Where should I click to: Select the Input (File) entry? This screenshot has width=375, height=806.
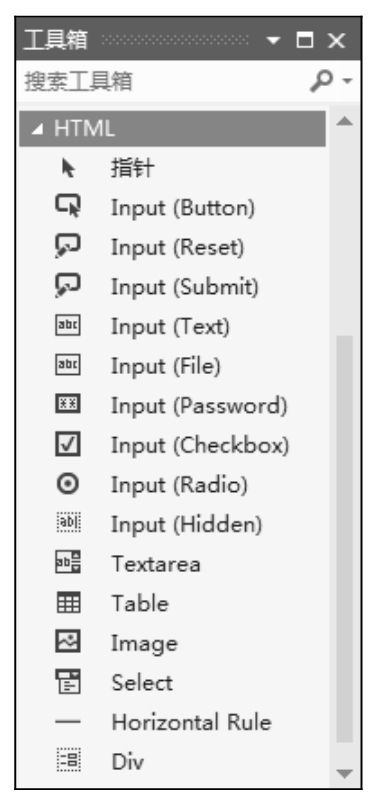[x=173, y=365]
